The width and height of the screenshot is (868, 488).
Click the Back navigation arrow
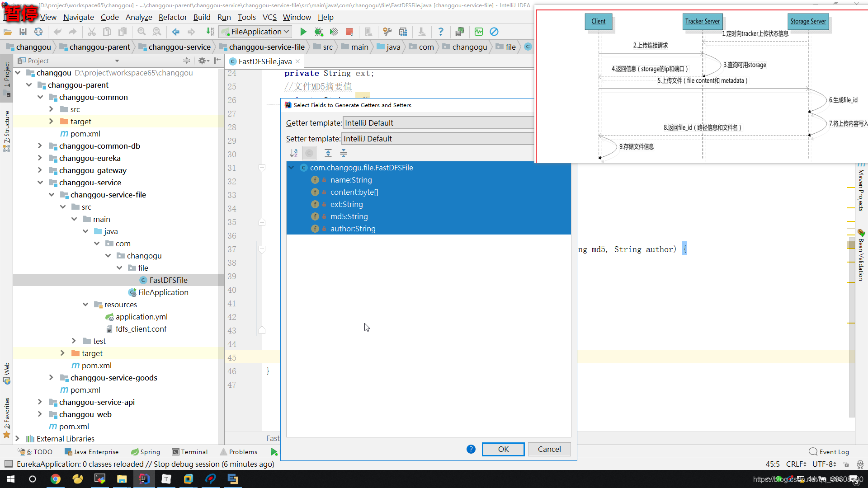(x=176, y=32)
